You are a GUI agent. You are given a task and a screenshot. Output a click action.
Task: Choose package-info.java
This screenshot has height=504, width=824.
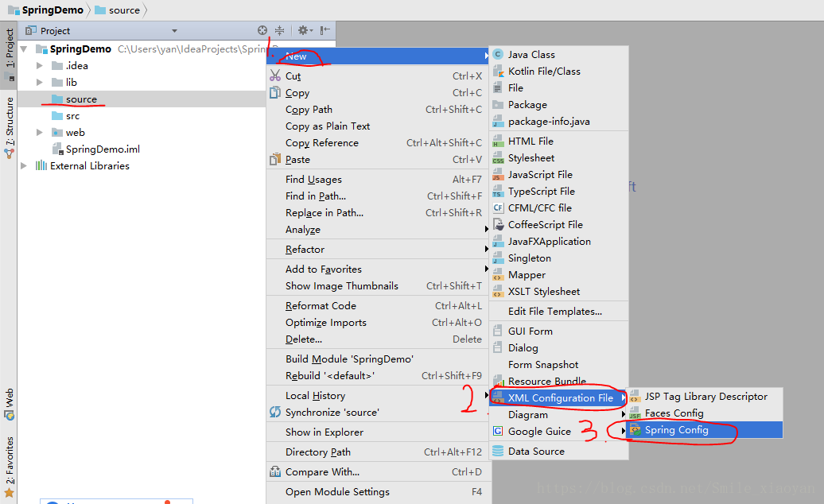click(x=558, y=122)
